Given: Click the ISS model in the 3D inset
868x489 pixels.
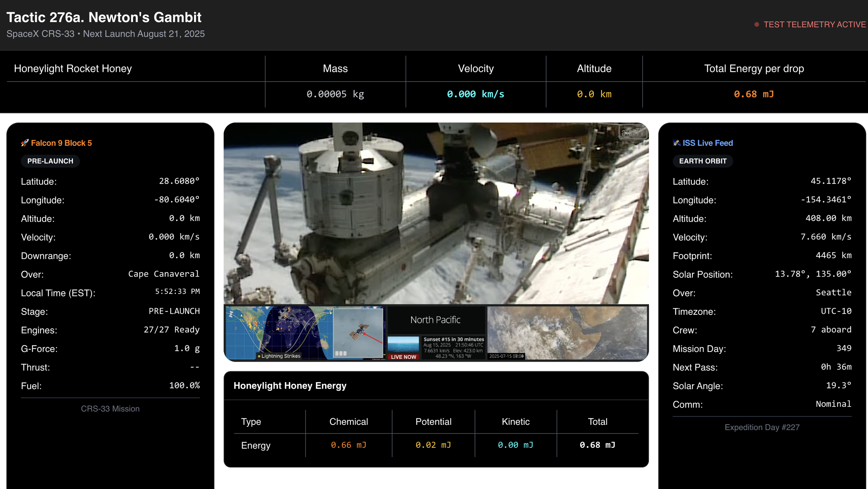Looking at the screenshot, I should point(359,331).
